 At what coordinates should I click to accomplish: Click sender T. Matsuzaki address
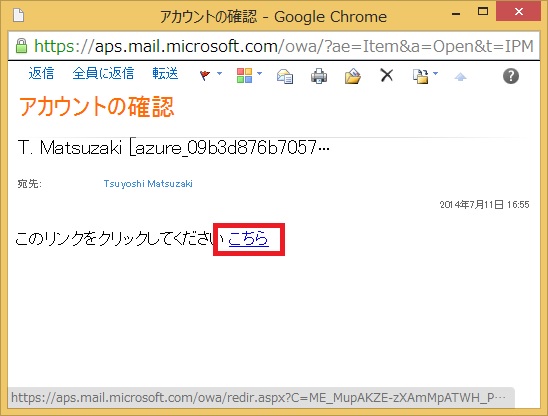pyautogui.click(x=174, y=148)
